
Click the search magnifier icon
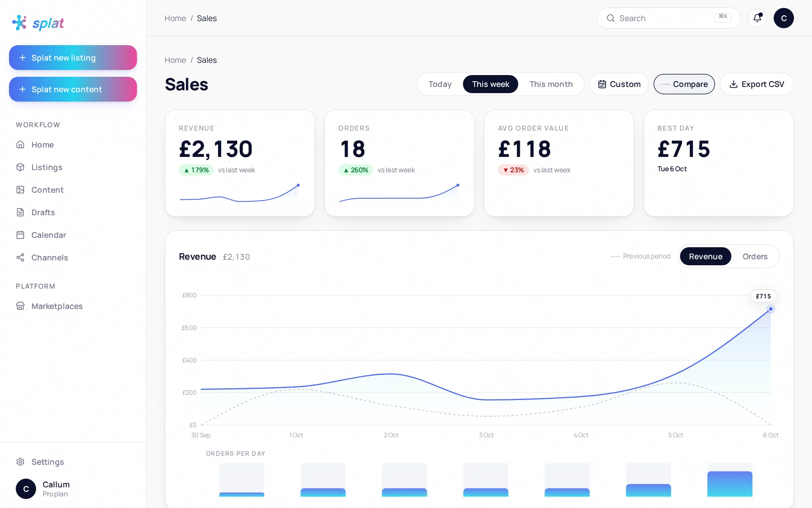tap(611, 18)
